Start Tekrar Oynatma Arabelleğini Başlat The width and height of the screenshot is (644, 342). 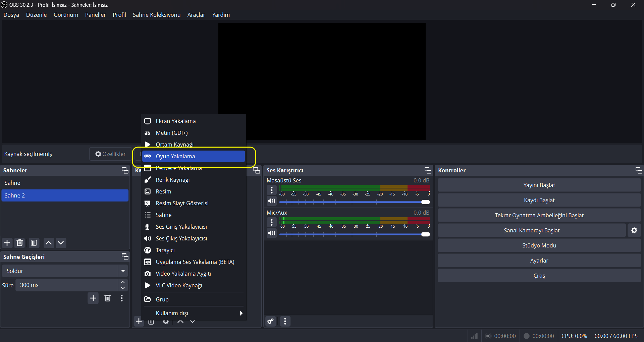click(x=539, y=215)
